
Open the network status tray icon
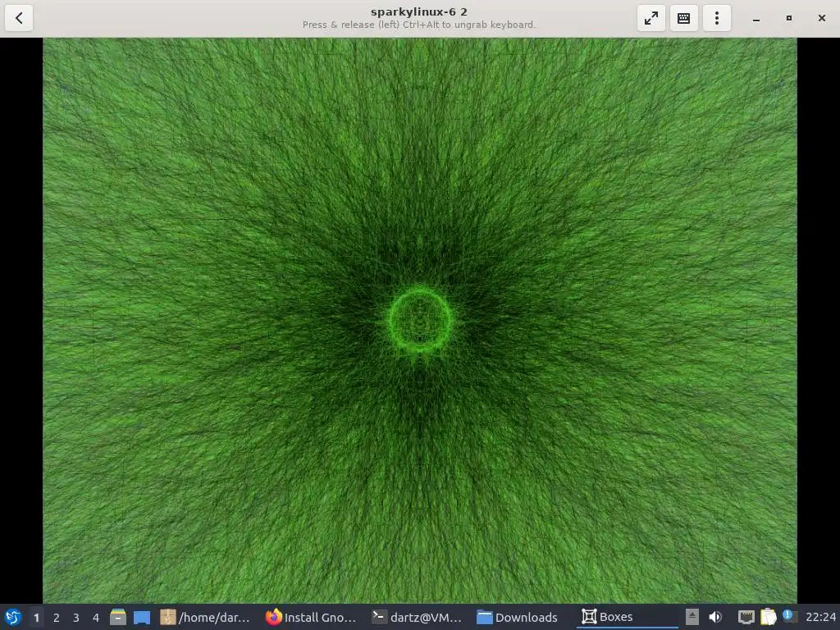(746, 617)
